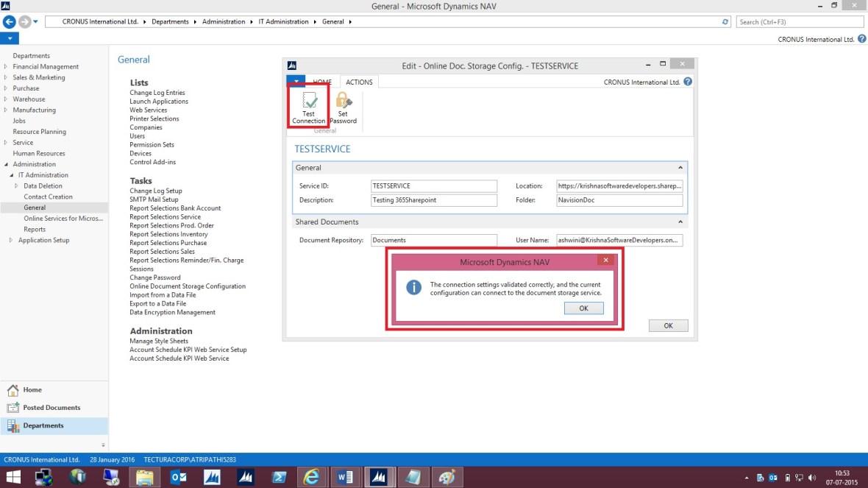The image size is (868, 488).
Task: Click inside the Description input field
Action: tap(433, 199)
